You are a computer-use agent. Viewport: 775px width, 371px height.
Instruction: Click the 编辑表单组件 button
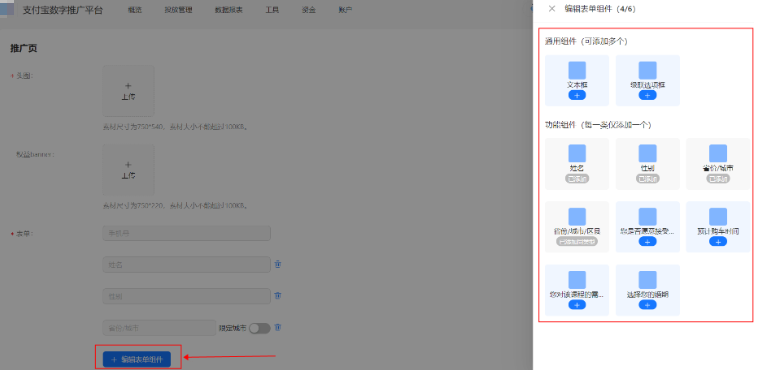click(x=136, y=359)
